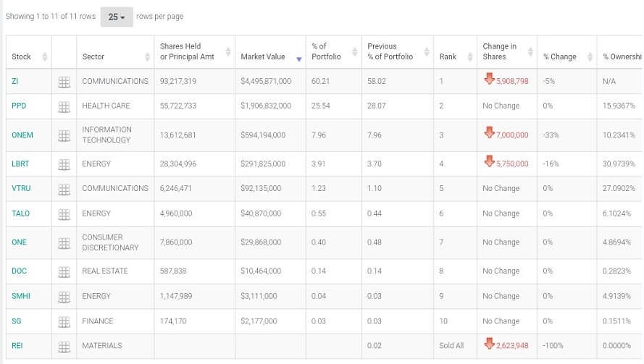Open the grid icon beside VTRU
The image size is (644, 364).
(64, 189)
